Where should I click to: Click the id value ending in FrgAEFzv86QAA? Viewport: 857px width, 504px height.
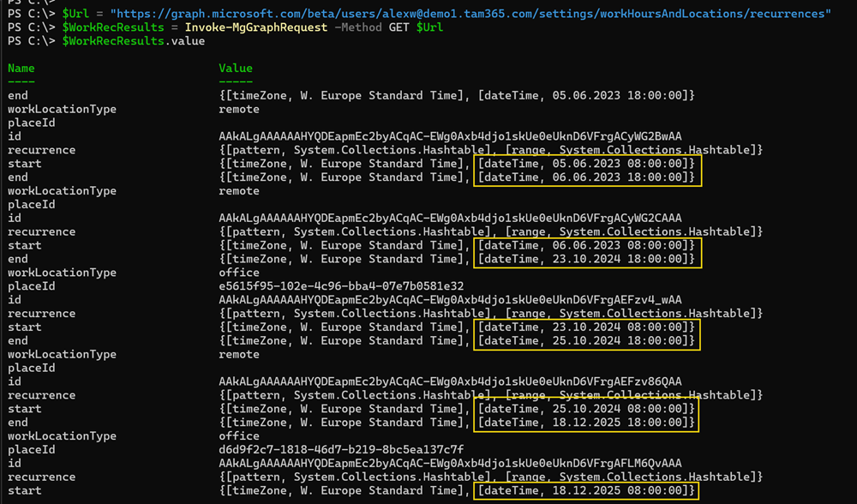click(x=450, y=381)
